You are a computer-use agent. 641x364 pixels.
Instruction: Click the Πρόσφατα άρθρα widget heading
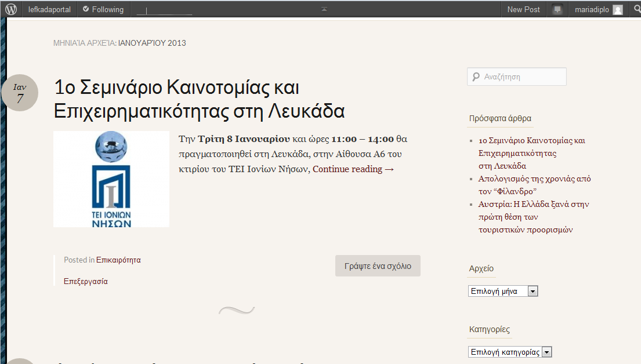pos(500,118)
